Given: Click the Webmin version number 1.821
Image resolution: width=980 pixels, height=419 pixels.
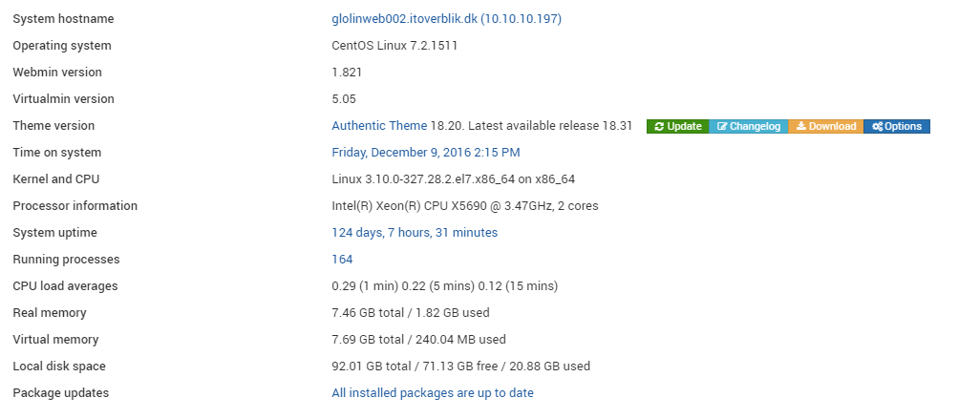Looking at the screenshot, I should pos(347,73).
